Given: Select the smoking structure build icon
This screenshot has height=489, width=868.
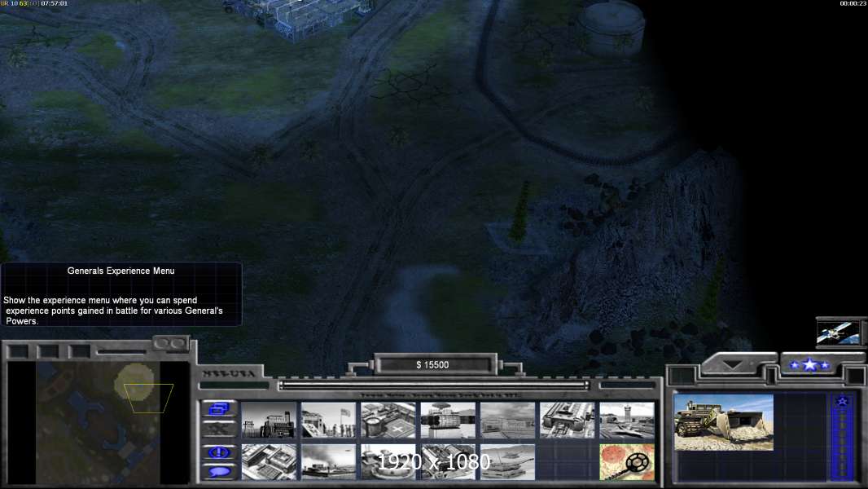Looking at the screenshot, I should click(329, 462).
